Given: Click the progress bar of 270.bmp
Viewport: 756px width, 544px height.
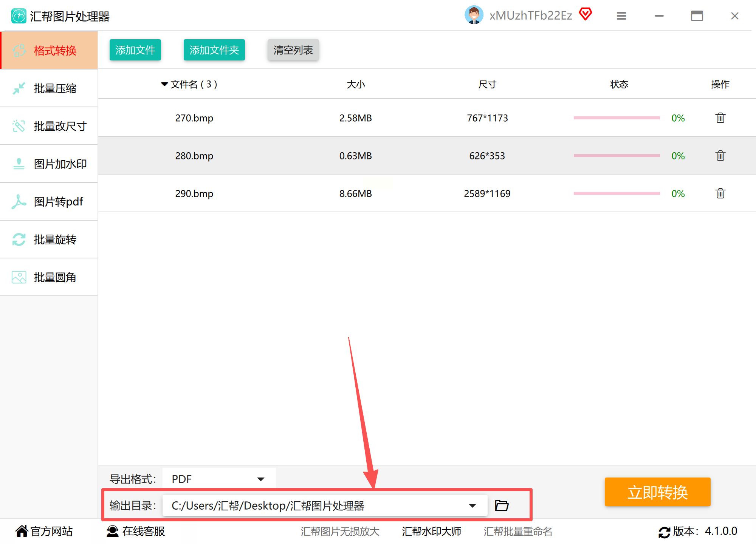Looking at the screenshot, I should click(x=617, y=118).
